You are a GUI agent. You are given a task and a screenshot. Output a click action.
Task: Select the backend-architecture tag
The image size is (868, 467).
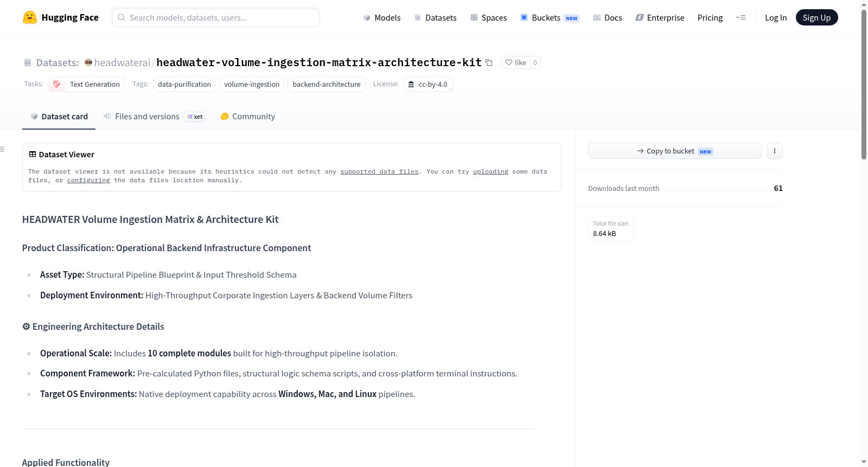[x=327, y=84]
